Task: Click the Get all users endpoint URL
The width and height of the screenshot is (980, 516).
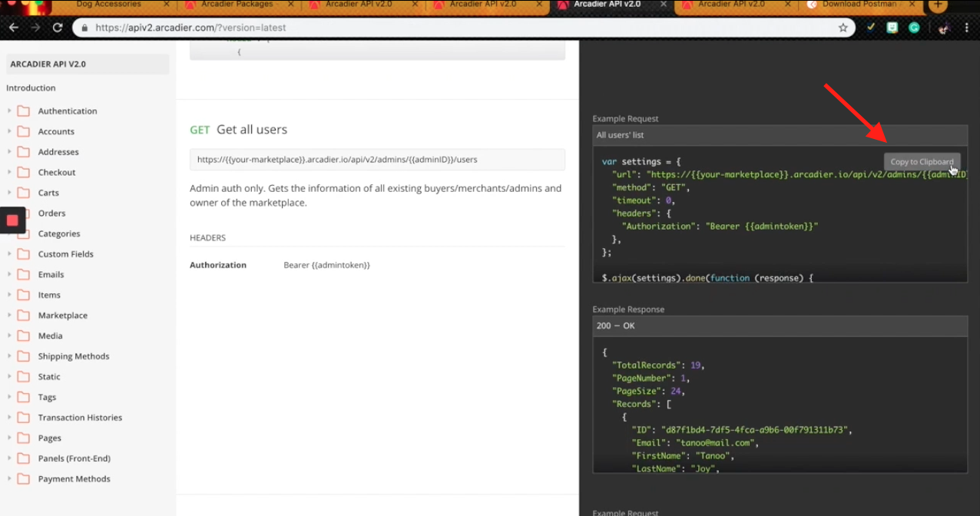Action: pos(337,160)
